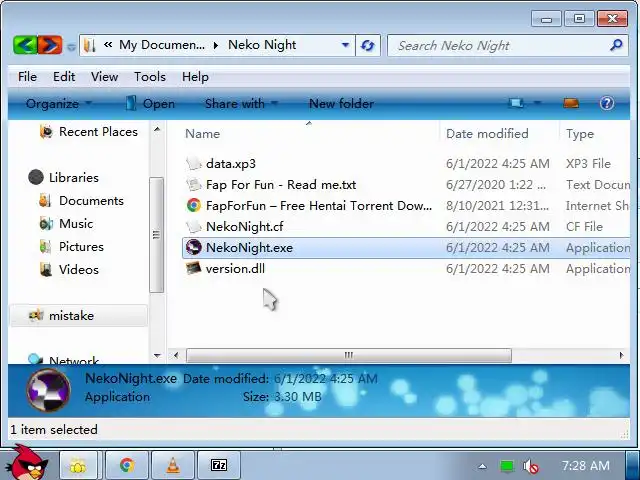640x480 pixels.
Task: Click the search magnifier icon
Action: click(x=616, y=45)
